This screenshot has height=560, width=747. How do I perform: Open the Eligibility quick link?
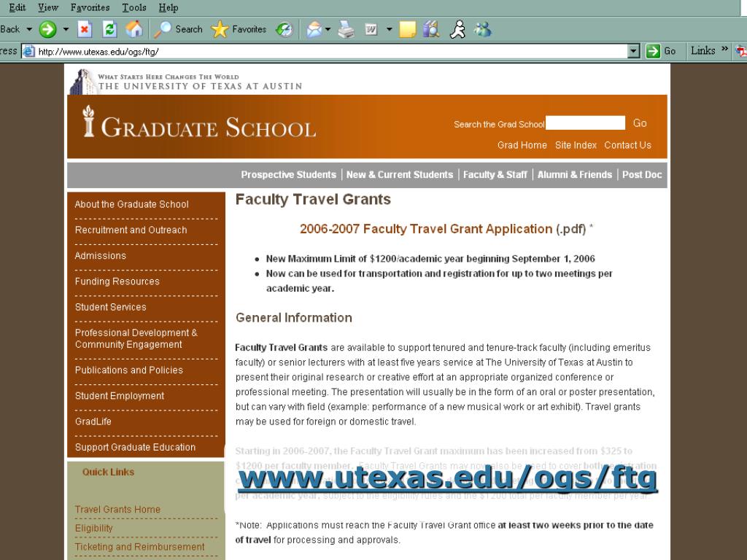[93, 528]
